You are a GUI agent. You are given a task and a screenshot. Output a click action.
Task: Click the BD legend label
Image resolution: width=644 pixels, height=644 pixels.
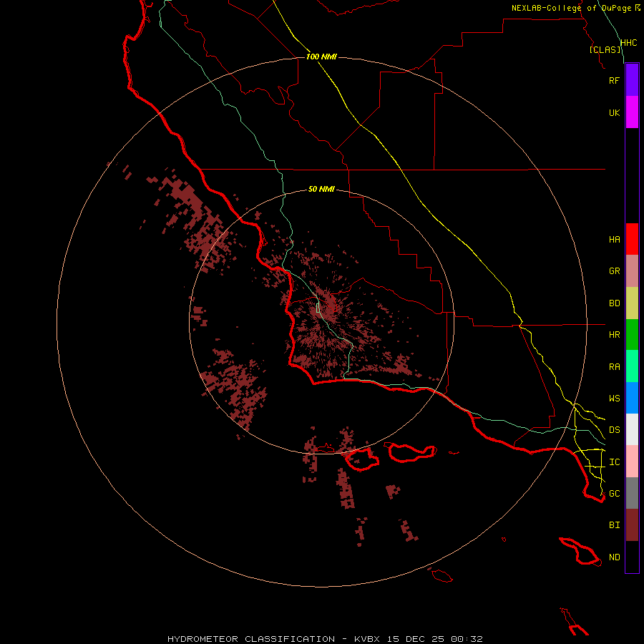[x=614, y=303]
